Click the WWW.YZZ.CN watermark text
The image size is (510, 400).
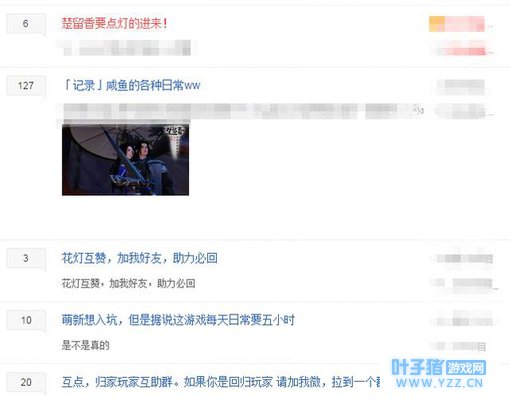coord(439,383)
